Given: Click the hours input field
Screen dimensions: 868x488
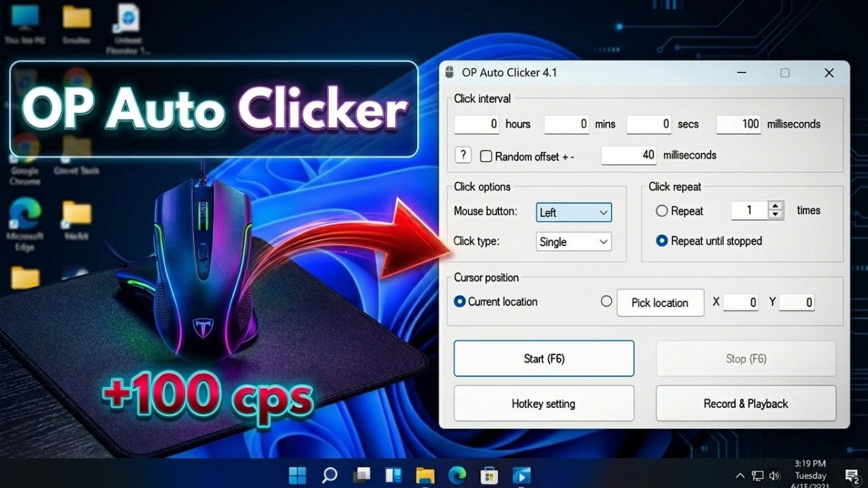Looking at the screenshot, I should pos(477,124).
